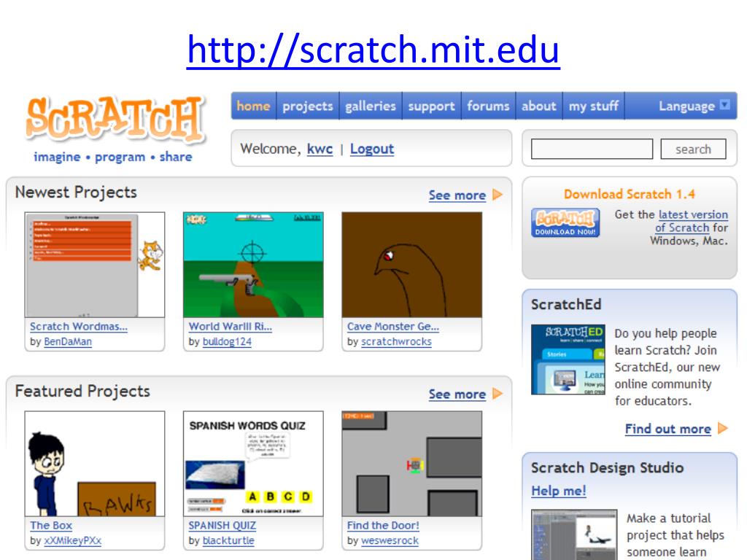The image size is (747, 560).
Task: Click orange arrow beside Newest Projects See more
Action: point(498,195)
